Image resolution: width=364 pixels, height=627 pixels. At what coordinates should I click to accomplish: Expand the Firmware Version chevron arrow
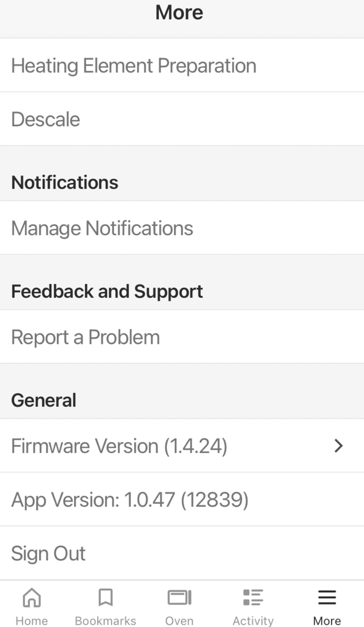point(339,446)
